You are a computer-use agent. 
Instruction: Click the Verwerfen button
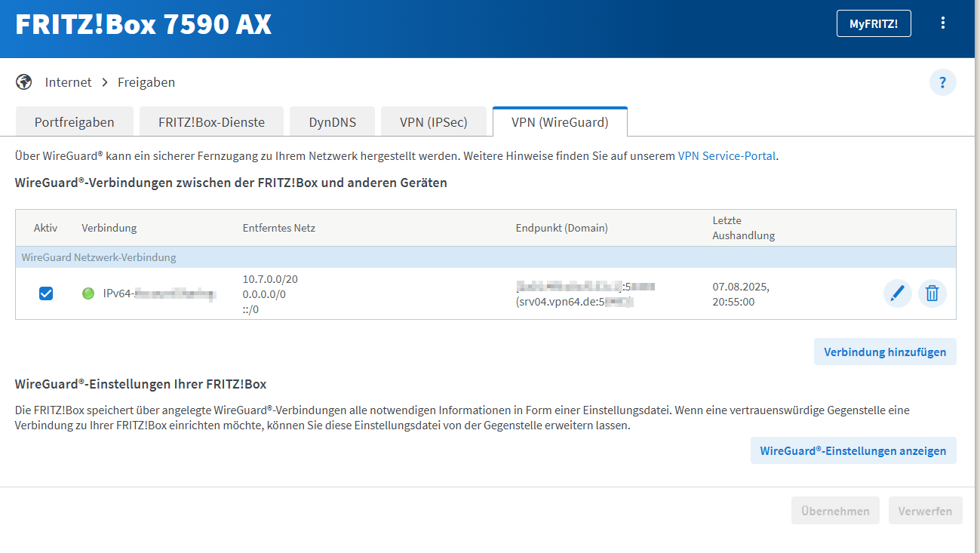[x=925, y=511]
